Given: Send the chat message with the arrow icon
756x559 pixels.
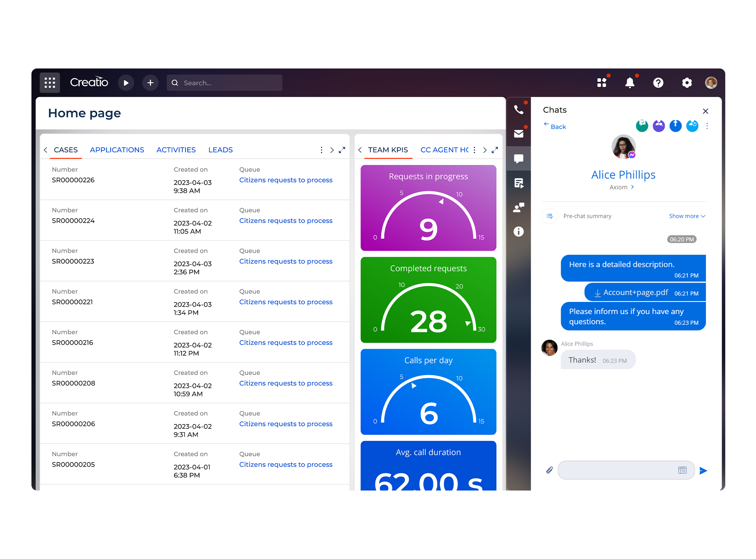Looking at the screenshot, I should click(x=704, y=471).
